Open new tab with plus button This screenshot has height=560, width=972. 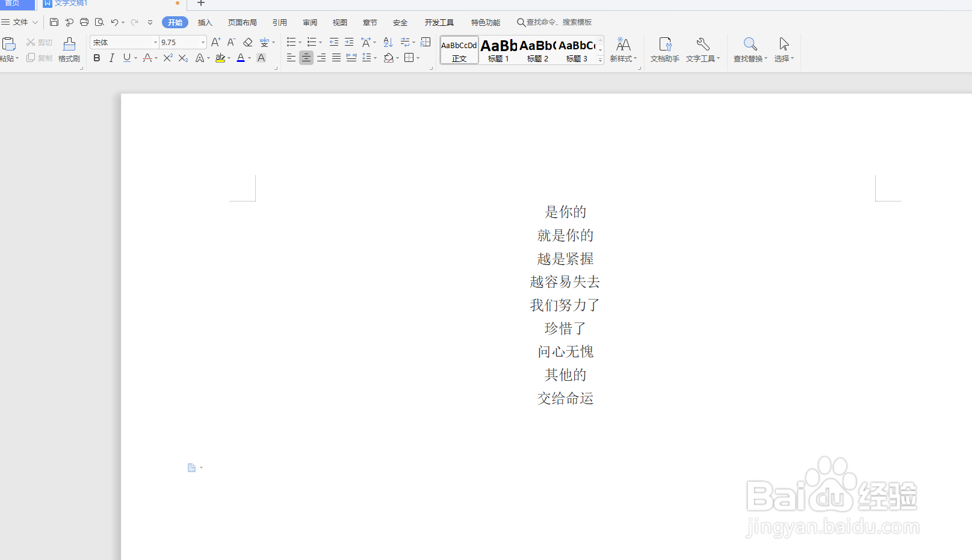201,4
